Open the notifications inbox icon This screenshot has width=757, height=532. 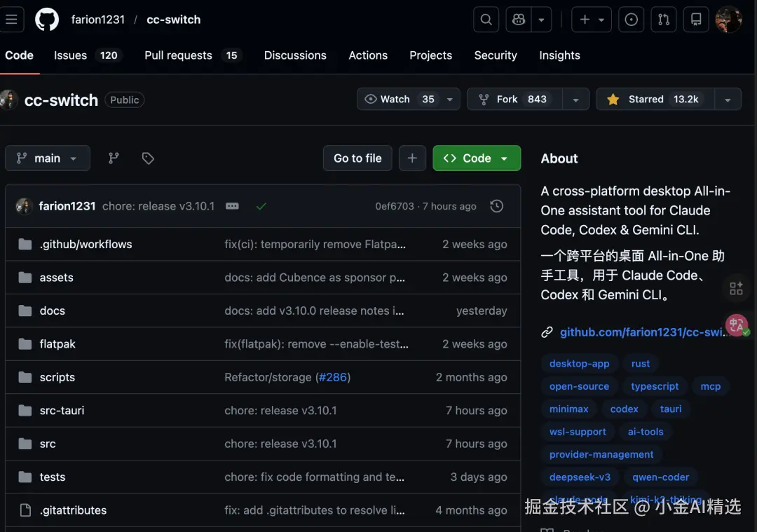click(x=696, y=20)
